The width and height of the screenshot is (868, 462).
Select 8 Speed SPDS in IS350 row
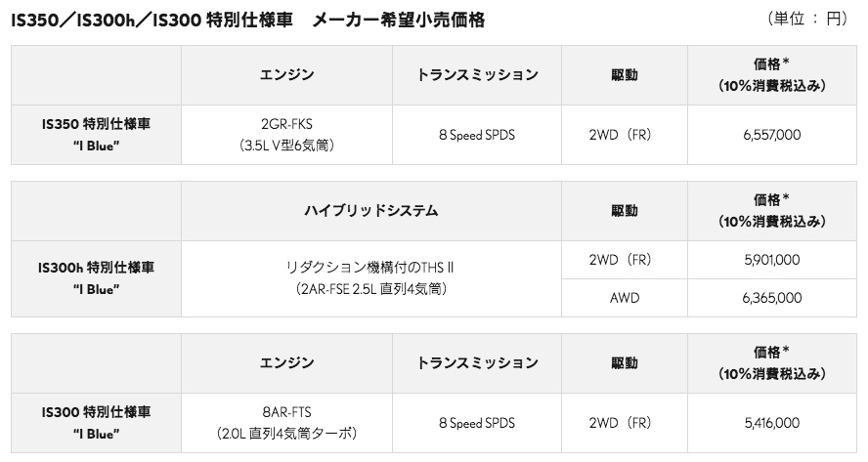[x=476, y=136]
